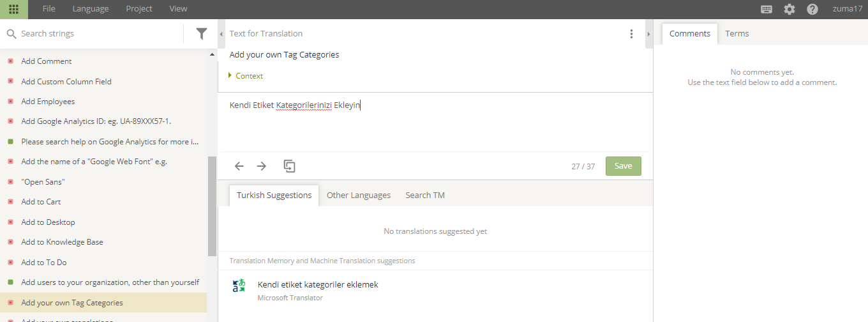Image resolution: width=868 pixels, height=322 pixels.
Task: Open the apps grid menu icon
Action: coord(13,9)
